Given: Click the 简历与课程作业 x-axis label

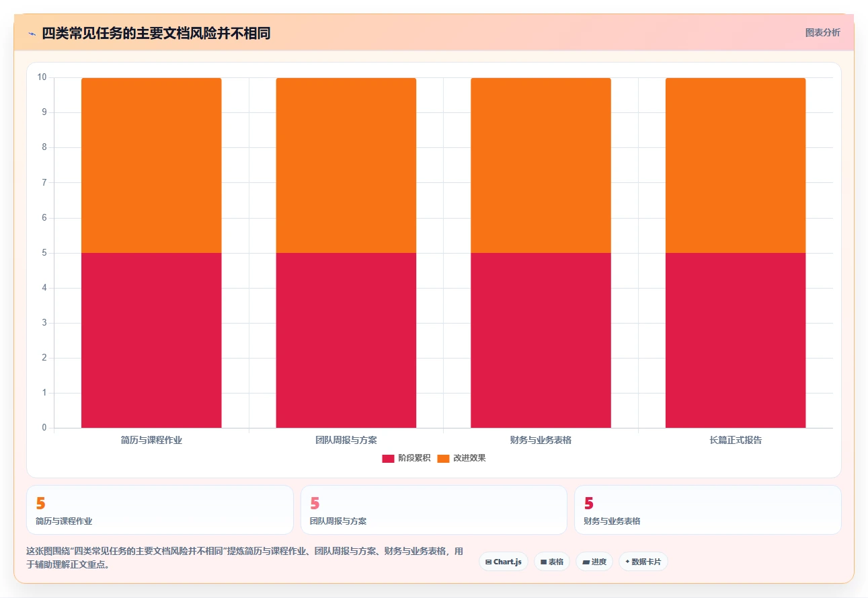Looking at the screenshot, I should click(x=151, y=441).
